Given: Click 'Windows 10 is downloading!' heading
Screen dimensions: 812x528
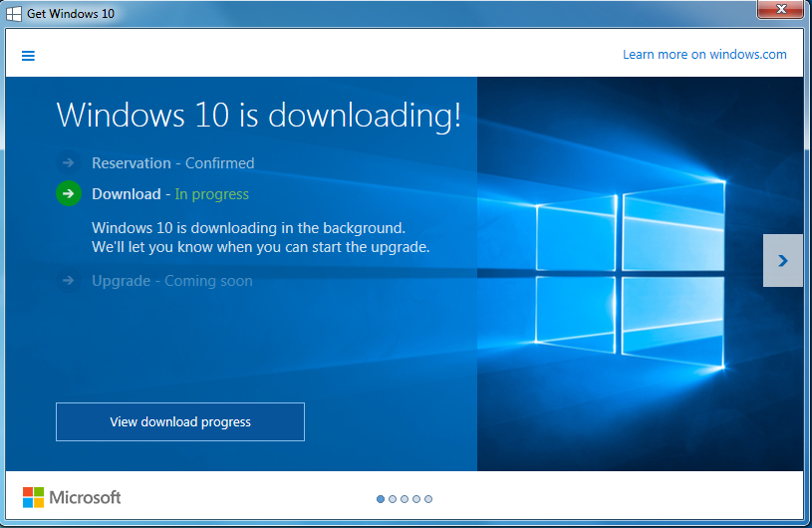Looking at the screenshot, I should click(x=258, y=115).
